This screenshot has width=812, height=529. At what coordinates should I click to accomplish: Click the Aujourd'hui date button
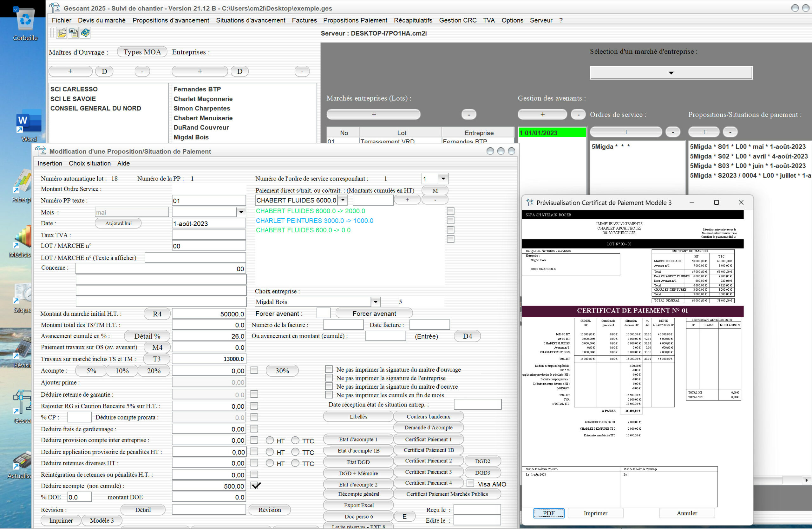118,223
